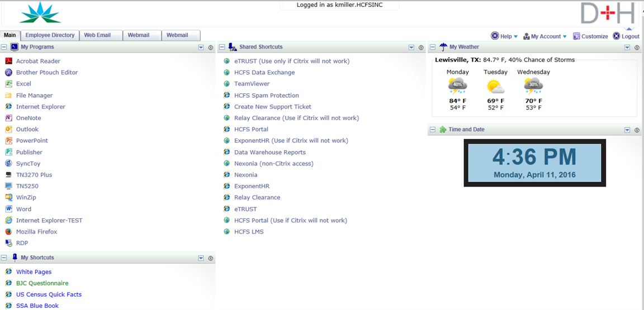Click the Logout icon
The width and height of the screenshot is (644, 310).
(x=617, y=36)
